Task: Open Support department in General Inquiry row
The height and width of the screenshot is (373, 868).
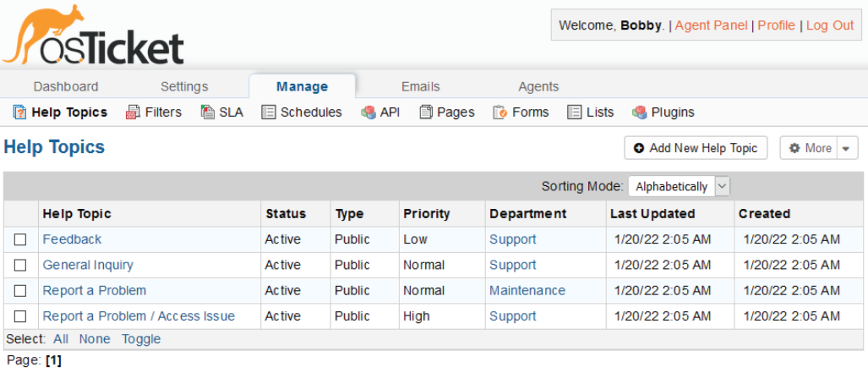Action: 513,265
